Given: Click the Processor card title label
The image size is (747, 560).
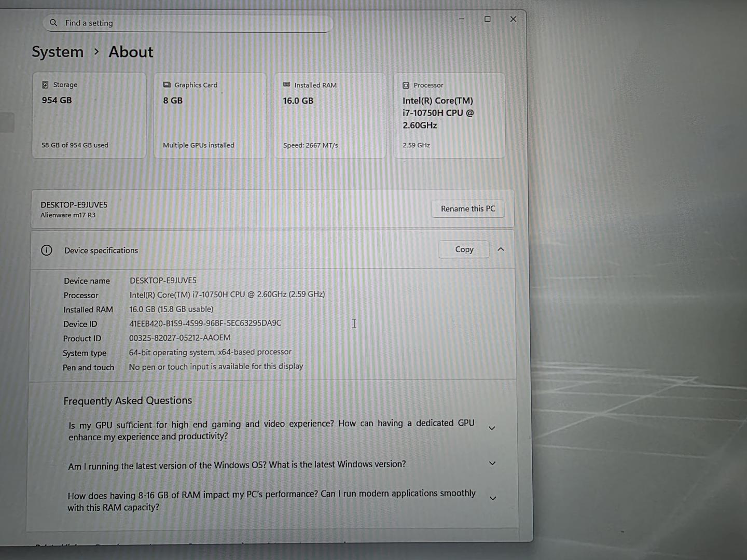Looking at the screenshot, I should (x=428, y=85).
